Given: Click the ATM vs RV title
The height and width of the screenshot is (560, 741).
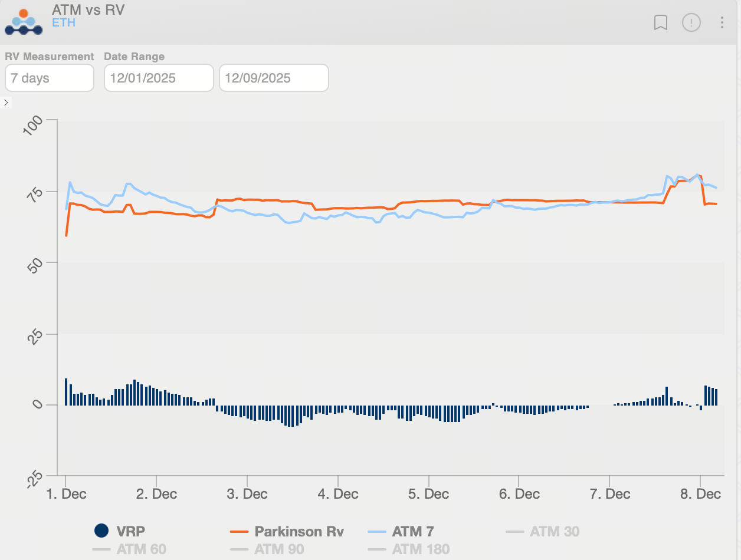Looking at the screenshot, I should tap(88, 10).
